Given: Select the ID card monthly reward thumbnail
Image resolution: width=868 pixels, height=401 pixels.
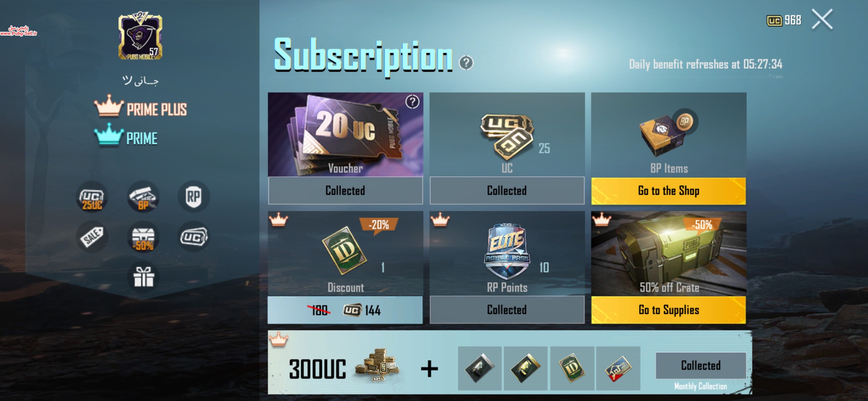Looking at the screenshot, I should pos(572,368).
